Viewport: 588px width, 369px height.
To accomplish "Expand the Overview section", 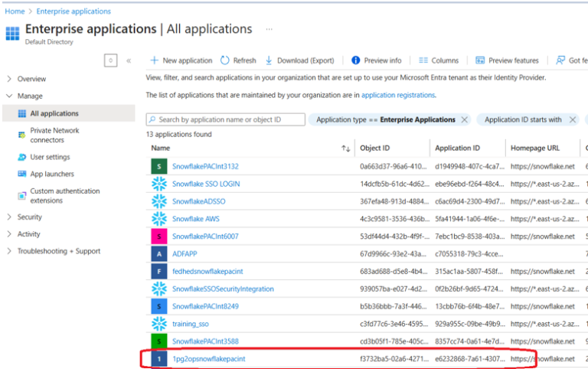I will 9,79.
